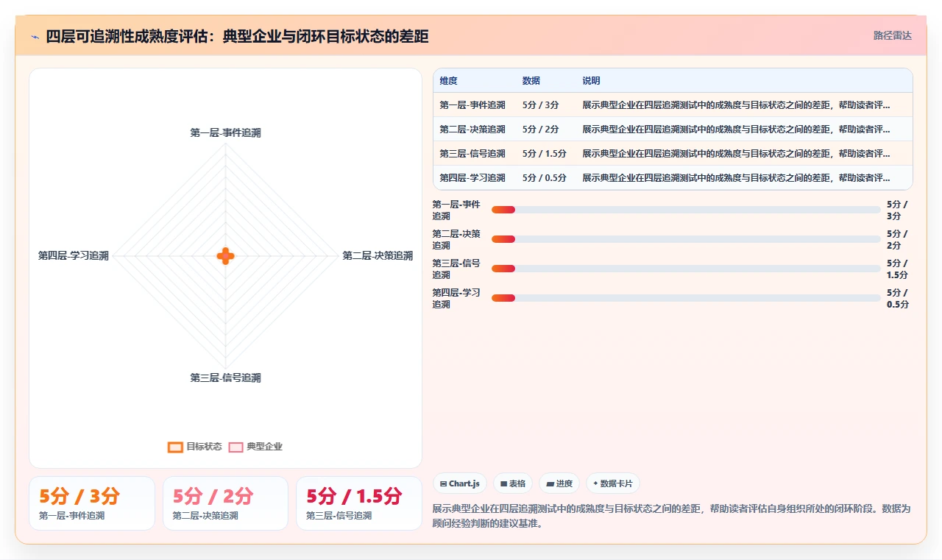This screenshot has width=942, height=560.
Task: Click the radar axis label 第一层-事件追溯
Action: [x=225, y=133]
